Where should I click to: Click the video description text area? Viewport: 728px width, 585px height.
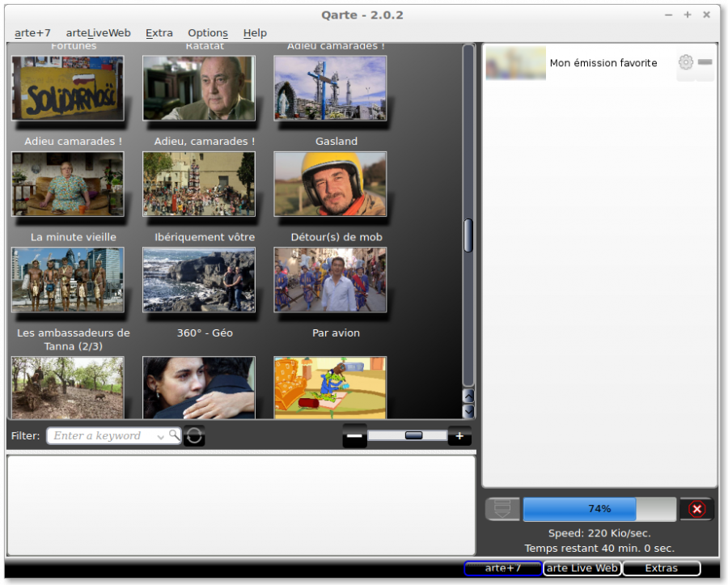(x=241, y=505)
